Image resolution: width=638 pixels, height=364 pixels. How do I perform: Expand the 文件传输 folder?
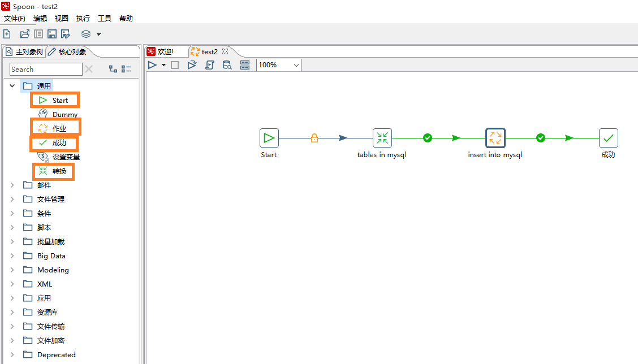pyautogui.click(x=12, y=326)
